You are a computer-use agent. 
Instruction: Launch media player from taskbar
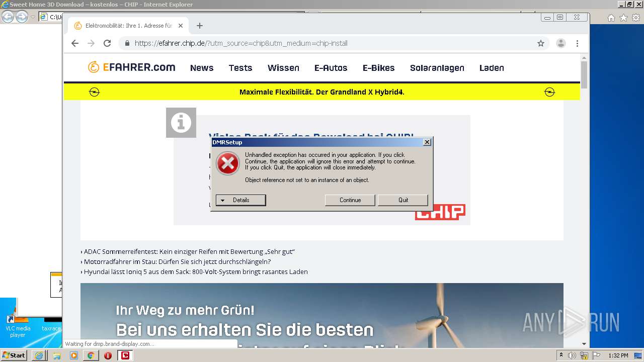coord(74,355)
